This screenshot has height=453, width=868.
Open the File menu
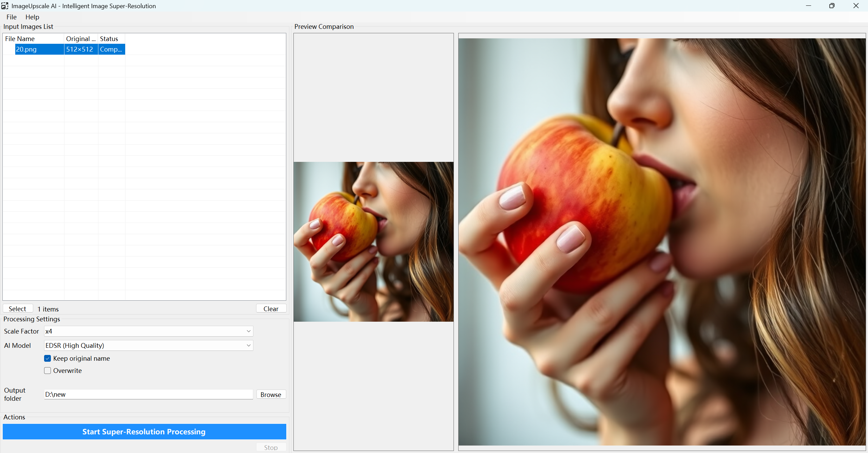click(x=11, y=17)
